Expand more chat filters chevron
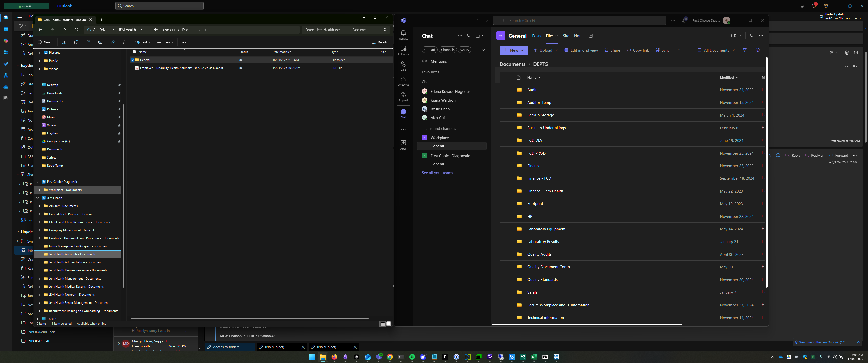Screen dimensions: 868x363 point(483,50)
